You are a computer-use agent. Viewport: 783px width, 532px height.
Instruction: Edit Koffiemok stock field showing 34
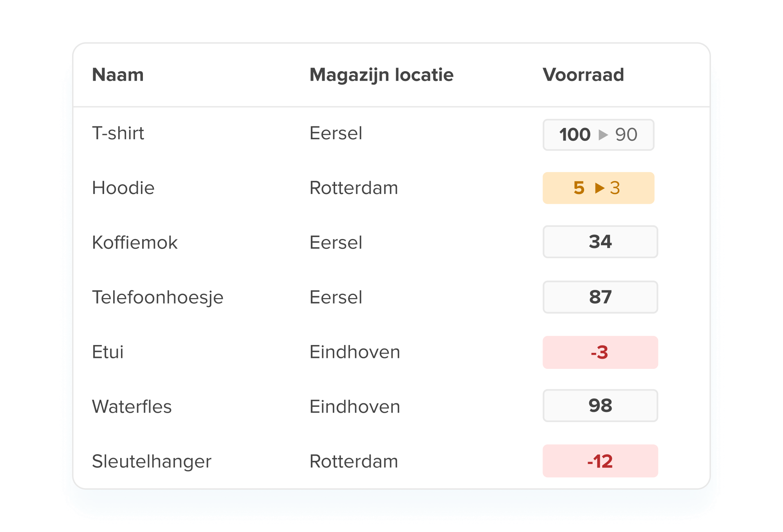pyautogui.click(x=600, y=242)
